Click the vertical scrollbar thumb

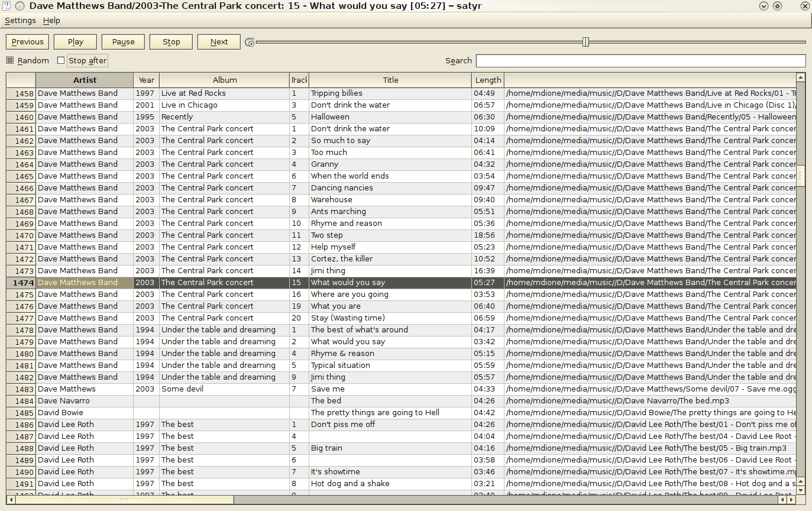tap(801, 175)
